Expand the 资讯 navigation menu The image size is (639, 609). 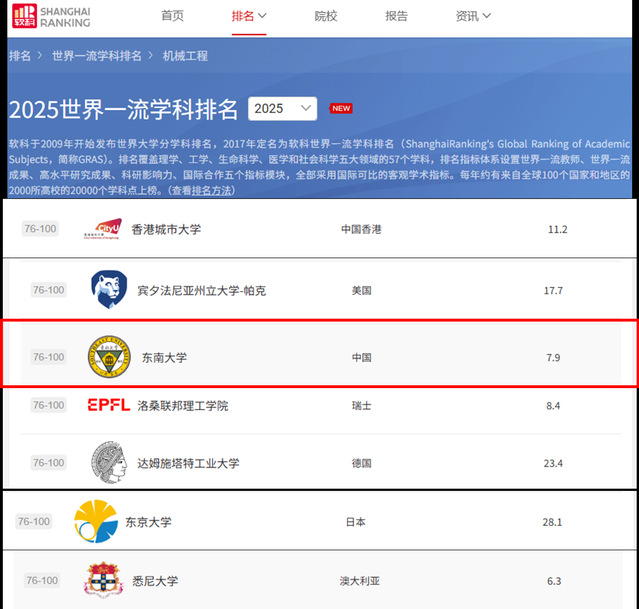(473, 16)
